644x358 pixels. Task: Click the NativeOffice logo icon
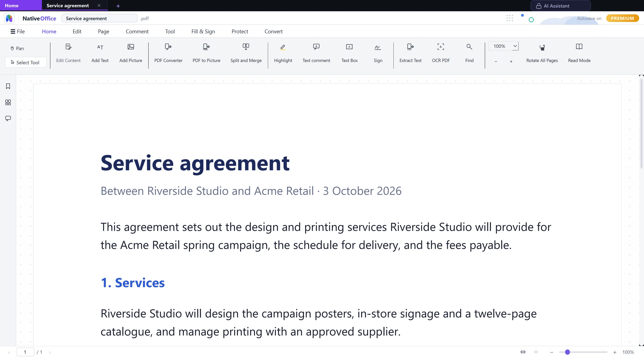[x=9, y=18]
